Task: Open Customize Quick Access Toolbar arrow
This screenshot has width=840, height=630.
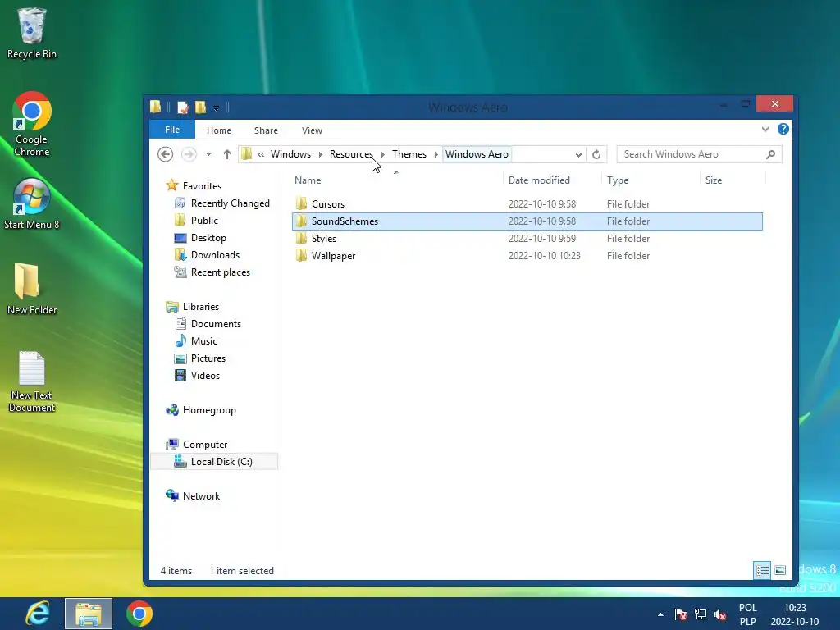Action: tap(216, 107)
